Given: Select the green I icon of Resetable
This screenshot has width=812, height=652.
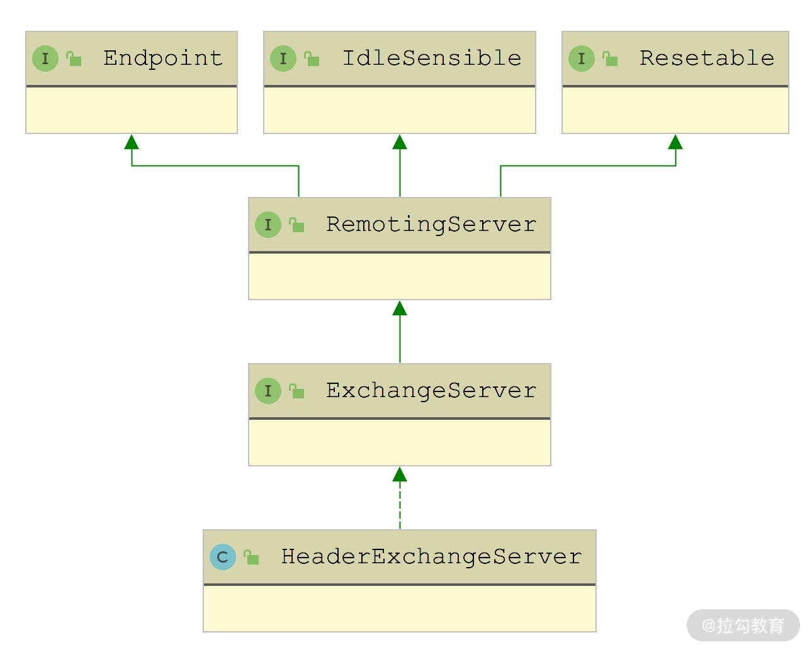Looking at the screenshot, I should click(x=582, y=59).
